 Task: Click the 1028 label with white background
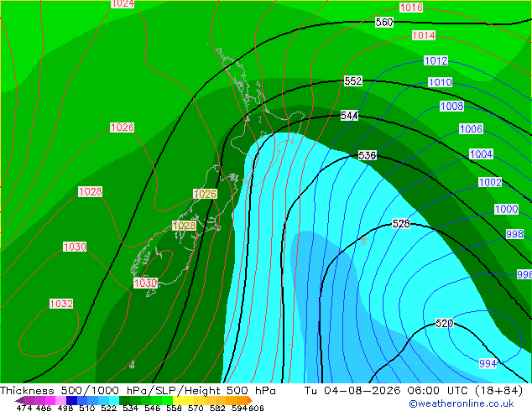pos(91,192)
